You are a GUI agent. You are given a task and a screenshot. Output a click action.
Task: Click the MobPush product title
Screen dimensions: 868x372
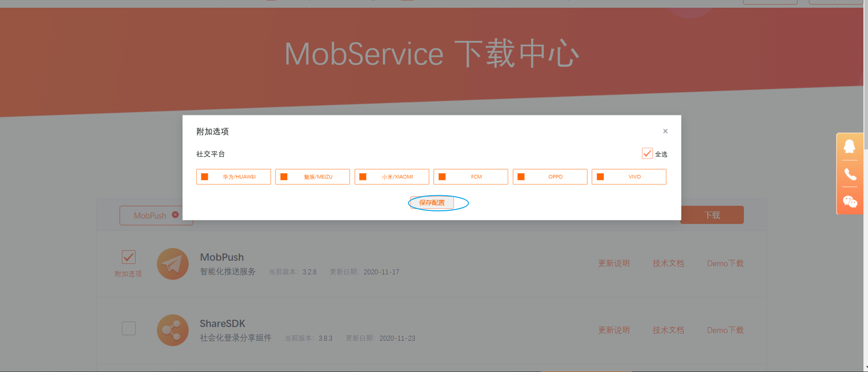point(222,257)
